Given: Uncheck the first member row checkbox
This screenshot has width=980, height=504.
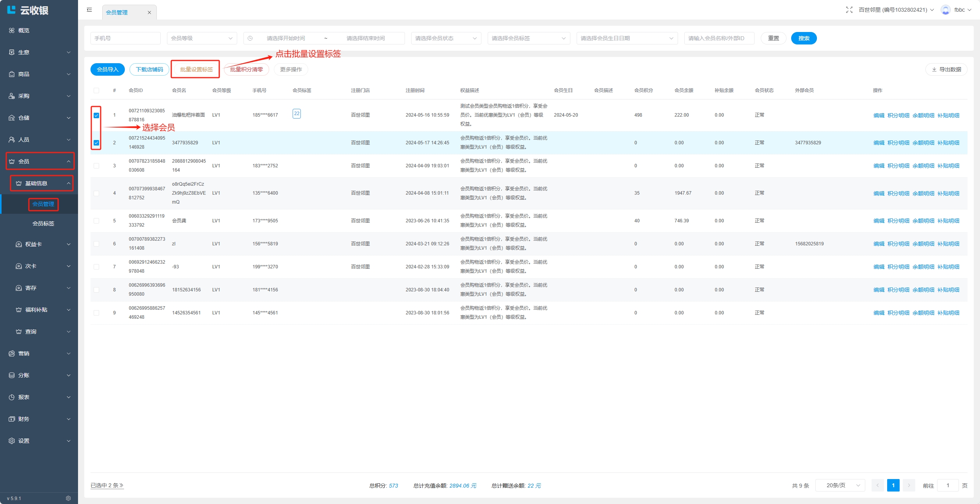Looking at the screenshot, I should click(x=96, y=115).
